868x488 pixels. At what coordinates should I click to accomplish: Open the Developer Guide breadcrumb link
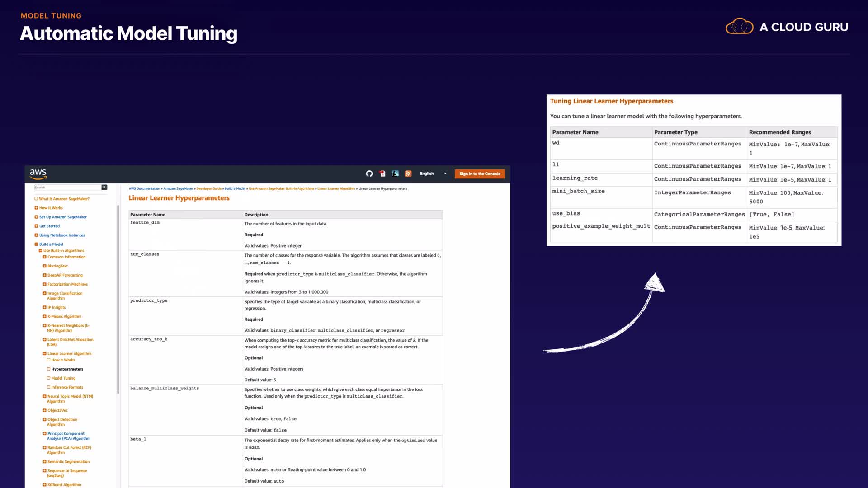(x=208, y=188)
